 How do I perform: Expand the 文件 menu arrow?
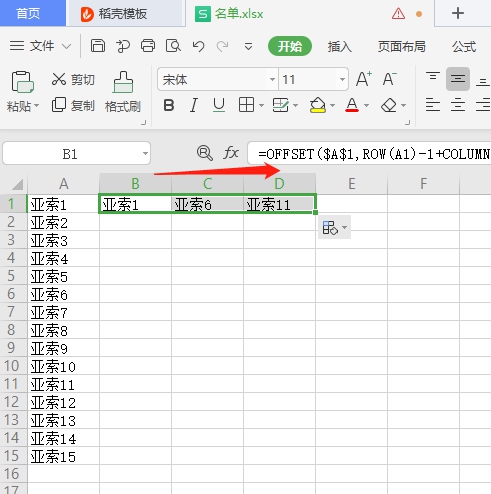click(67, 46)
